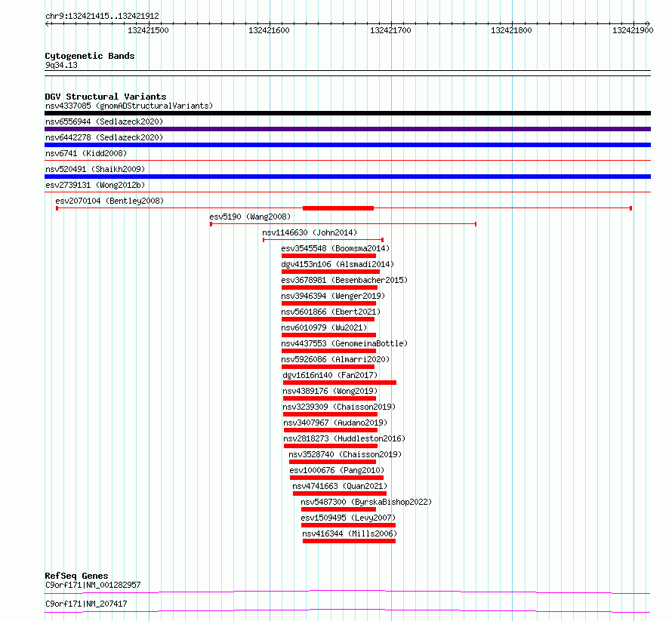Click the dgv4153n106 (Alsmadi2014) label
This screenshot has height=621, width=672.
pos(338,264)
